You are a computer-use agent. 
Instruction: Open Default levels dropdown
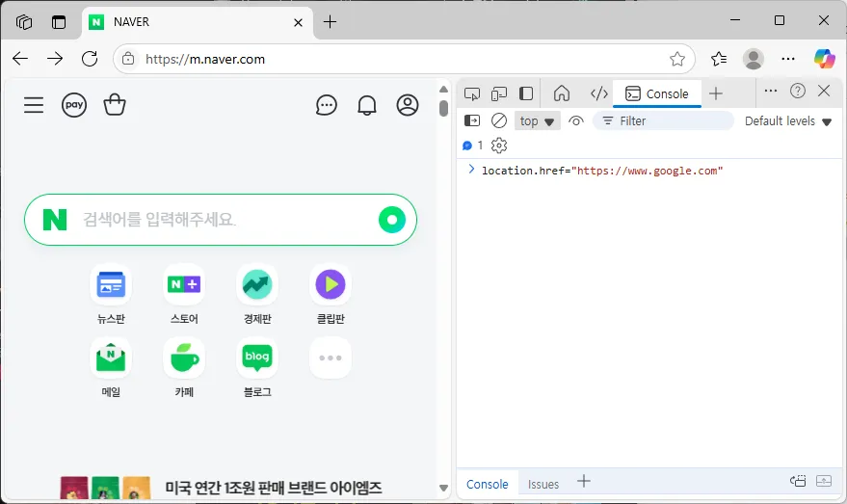pos(787,121)
